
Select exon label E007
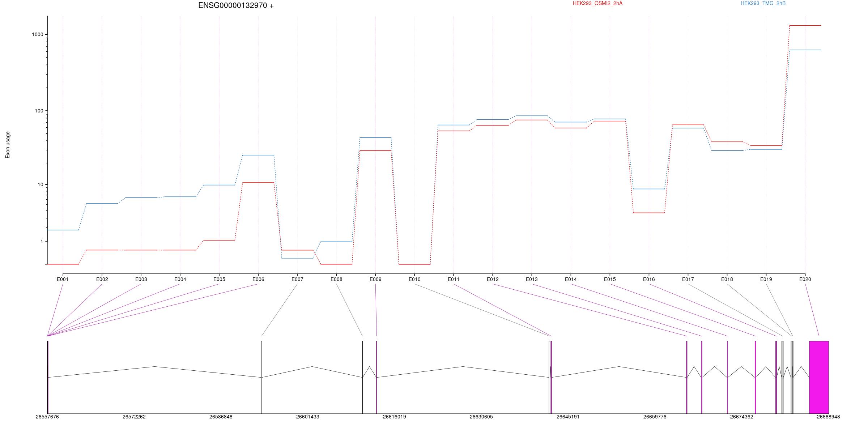[x=297, y=279]
